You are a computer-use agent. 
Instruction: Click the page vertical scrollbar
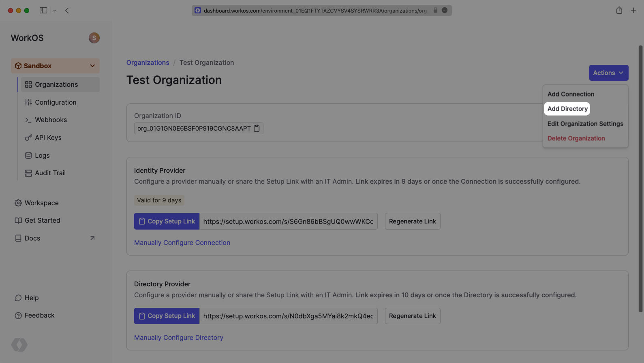point(640,178)
